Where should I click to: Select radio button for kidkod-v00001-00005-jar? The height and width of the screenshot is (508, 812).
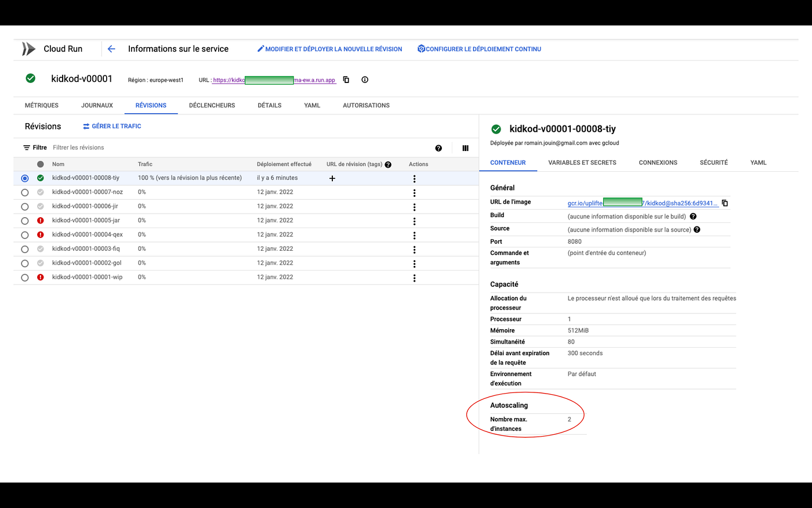[x=24, y=221]
